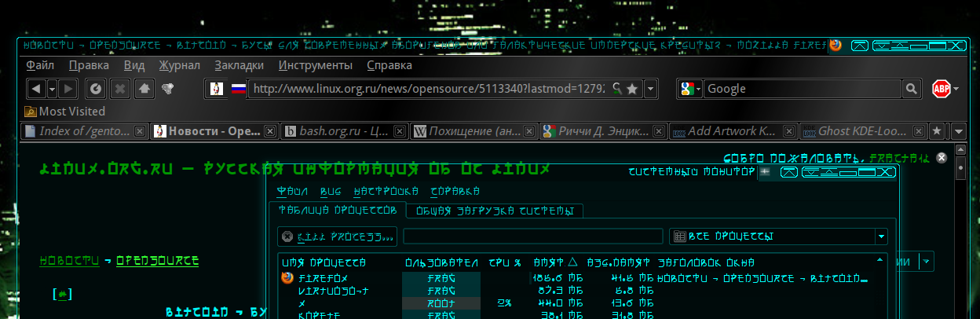Dismiss the welcome message with round X
Viewport: 980px width, 319px height.
click(942, 158)
